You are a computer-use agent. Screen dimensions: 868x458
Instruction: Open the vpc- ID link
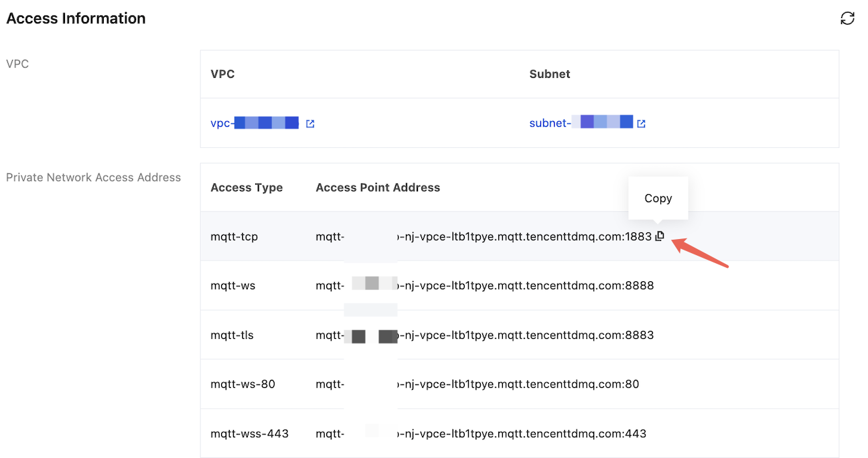click(x=255, y=123)
